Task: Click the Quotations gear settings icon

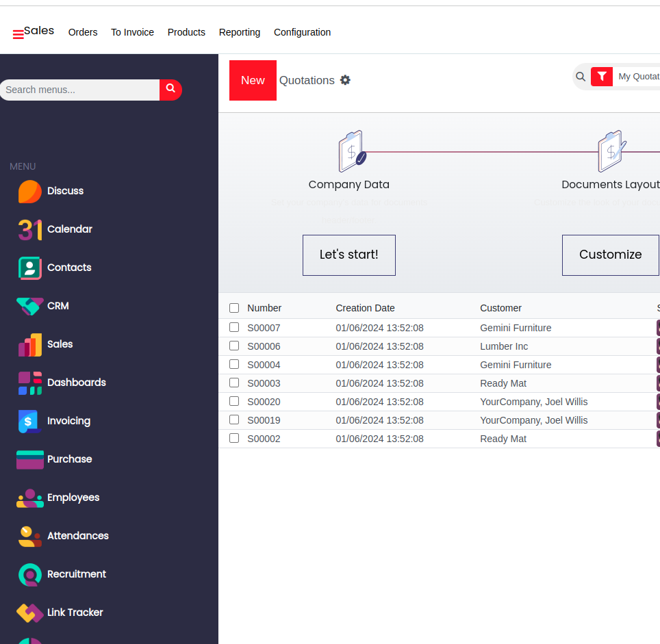Action: tap(345, 80)
